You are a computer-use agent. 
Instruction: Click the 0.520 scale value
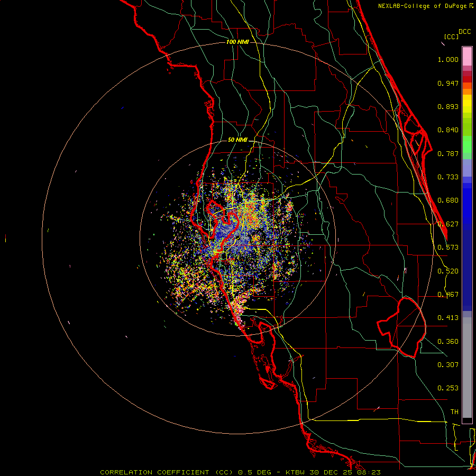448,271
